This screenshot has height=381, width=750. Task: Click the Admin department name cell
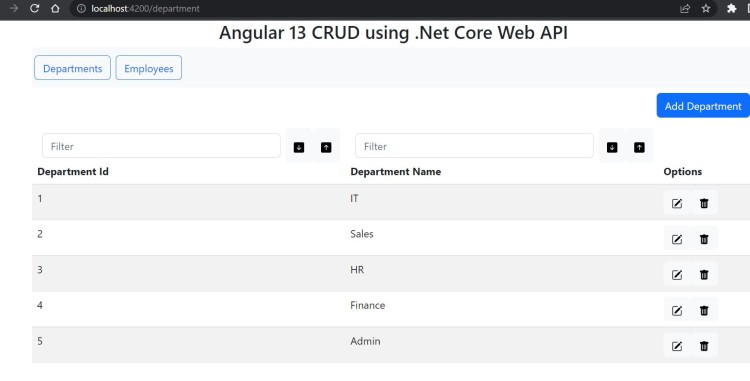(365, 341)
